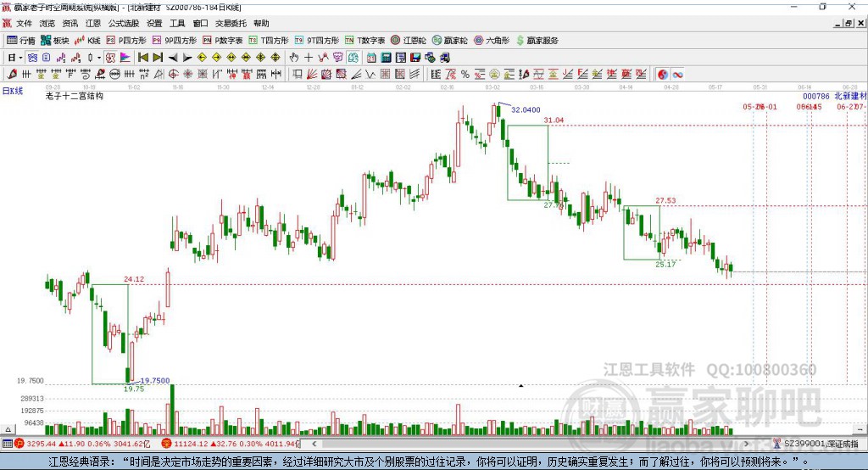868x470 pixels.
Task: Select the red pencil tool in drawing toolbar
Action: [12, 75]
